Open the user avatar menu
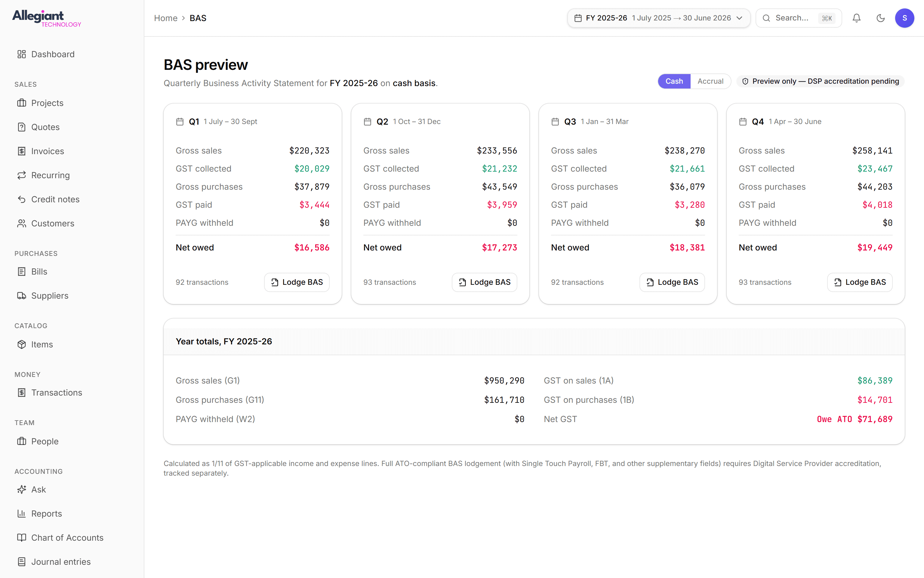Screen dimensions: 924x578 point(904,18)
